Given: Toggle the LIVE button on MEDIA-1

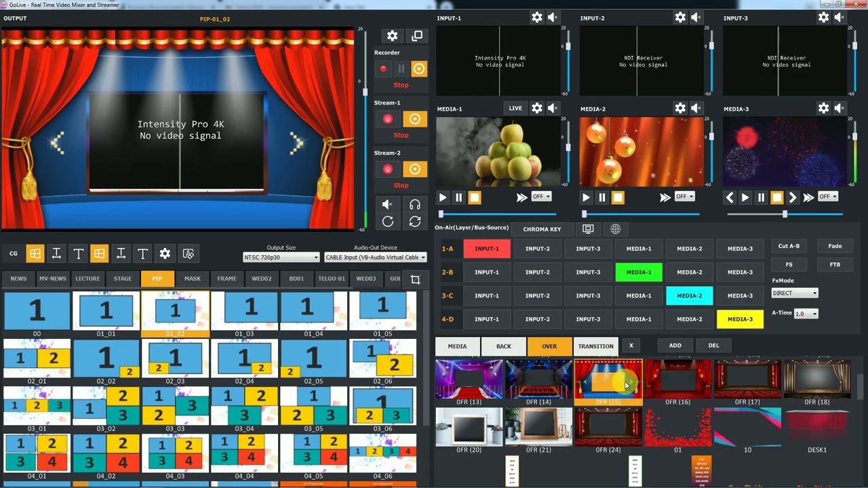Looking at the screenshot, I should [x=515, y=108].
